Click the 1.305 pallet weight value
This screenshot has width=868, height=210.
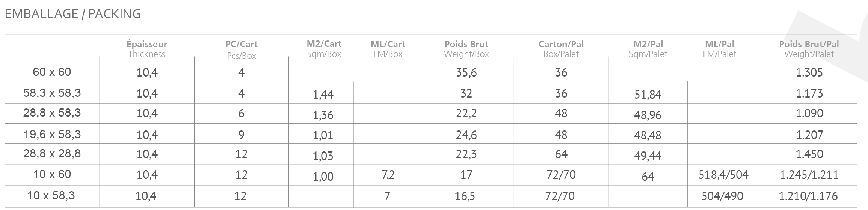809,72
